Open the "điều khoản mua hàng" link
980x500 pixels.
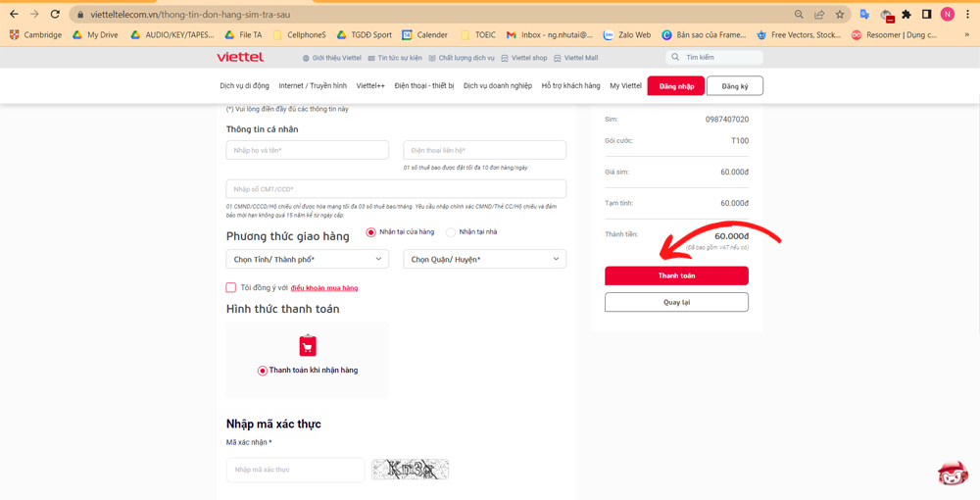324,288
